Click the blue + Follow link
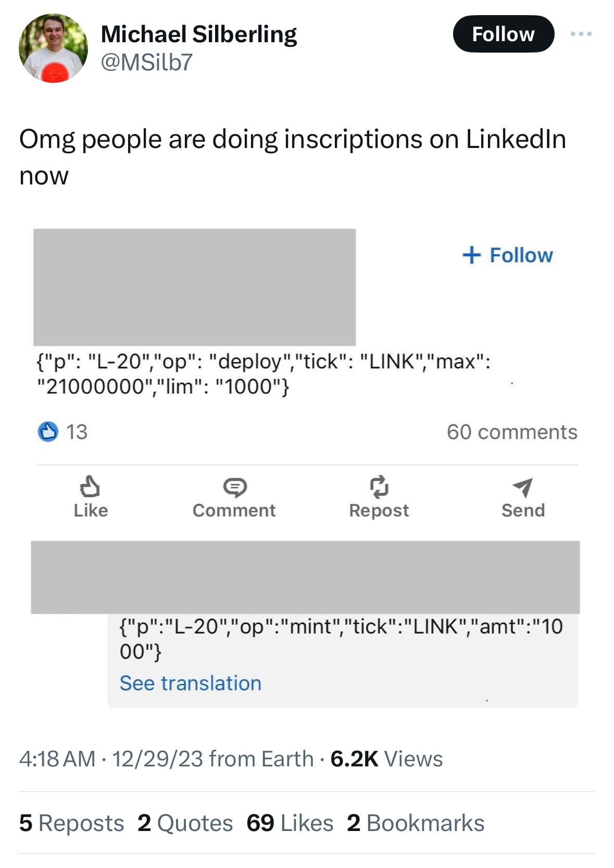The image size is (614, 868). pyautogui.click(x=508, y=255)
